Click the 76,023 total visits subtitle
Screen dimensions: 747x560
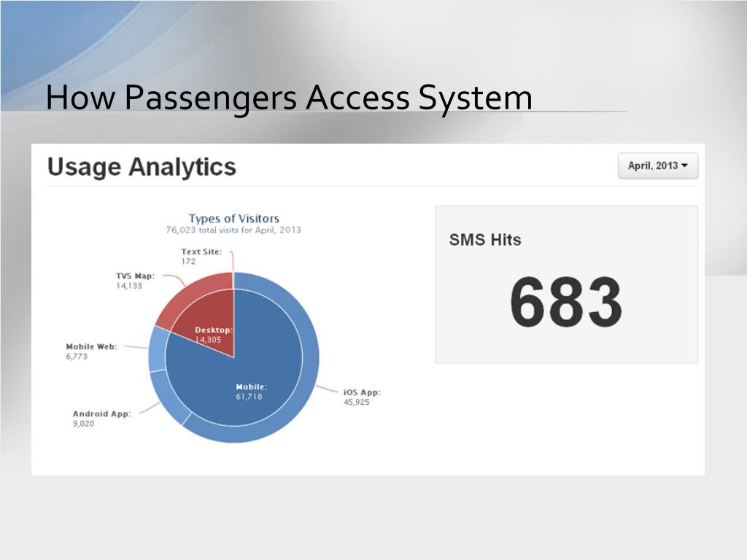tap(233, 230)
